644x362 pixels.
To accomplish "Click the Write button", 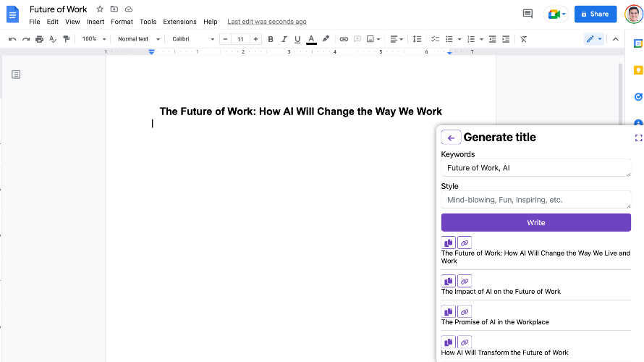I will (x=536, y=223).
